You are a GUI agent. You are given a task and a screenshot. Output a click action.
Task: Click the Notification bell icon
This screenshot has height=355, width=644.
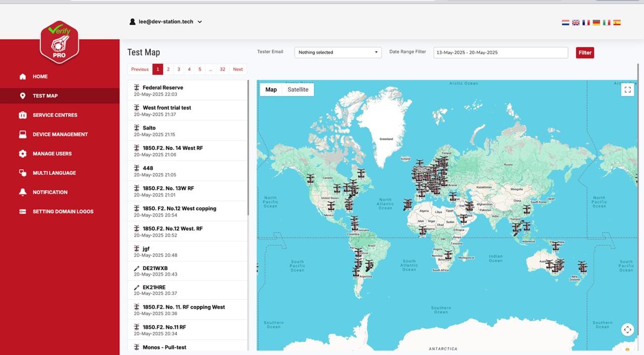(x=23, y=192)
